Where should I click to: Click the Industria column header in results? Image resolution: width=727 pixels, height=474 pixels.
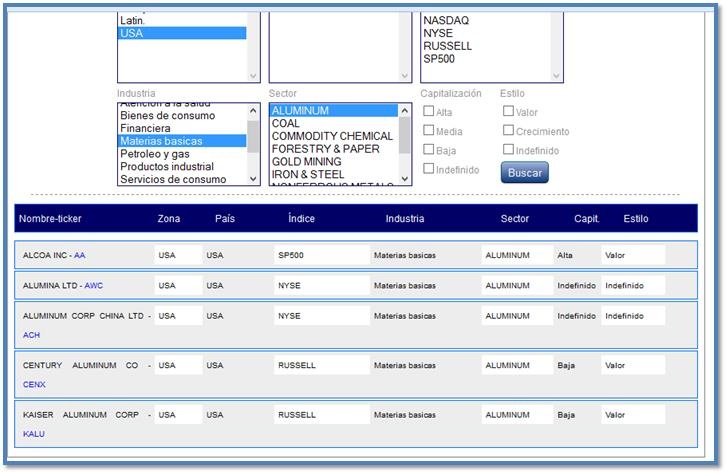click(405, 218)
